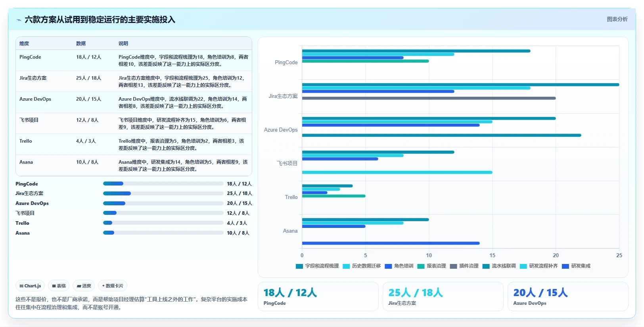Click Azure DevOps's longest chart bar reaching 22
The width and height of the screenshot is (644, 327).
[441, 136]
